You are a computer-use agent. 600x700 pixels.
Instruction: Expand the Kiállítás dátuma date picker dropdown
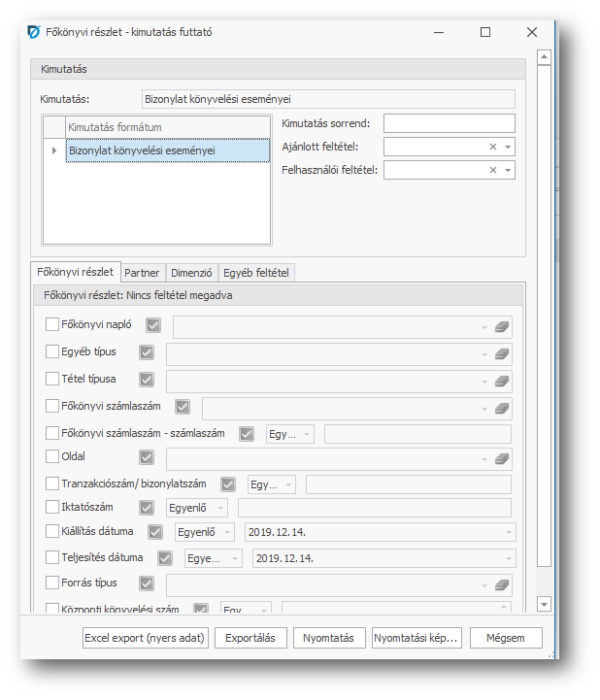[x=508, y=532]
